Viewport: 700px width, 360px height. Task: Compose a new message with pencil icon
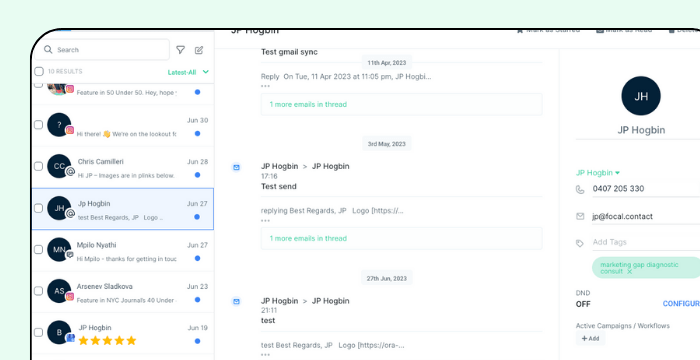[x=199, y=50]
